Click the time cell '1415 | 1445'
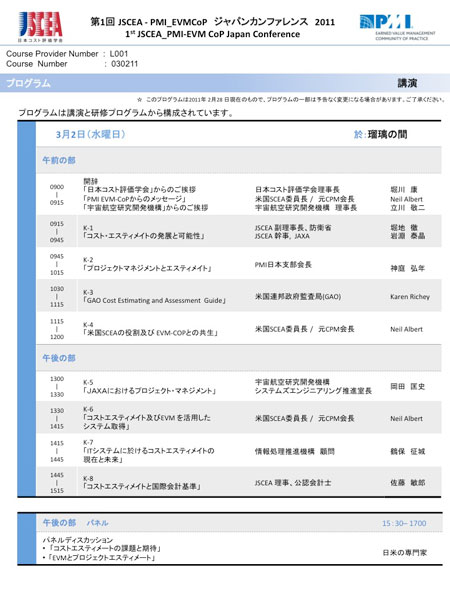This screenshot has height=600, width=450. click(57, 451)
